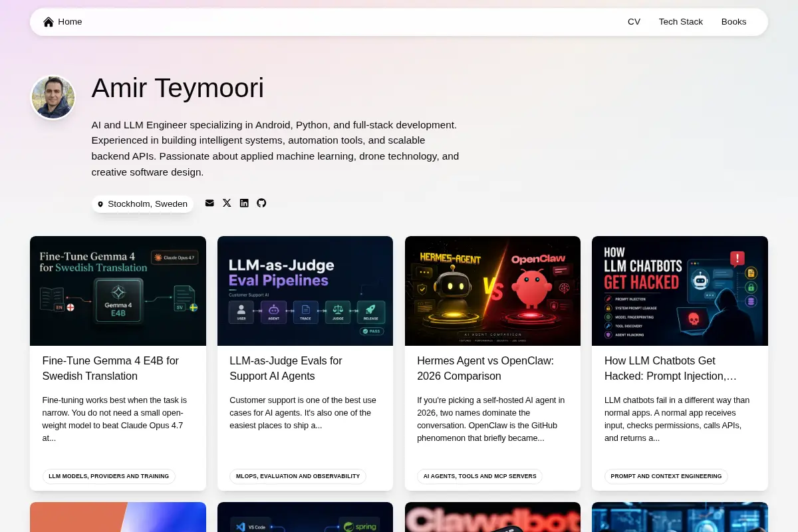The height and width of the screenshot is (532, 798).
Task: Open article How LLM Chatbots Get Hacked
Action: [x=670, y=368]
